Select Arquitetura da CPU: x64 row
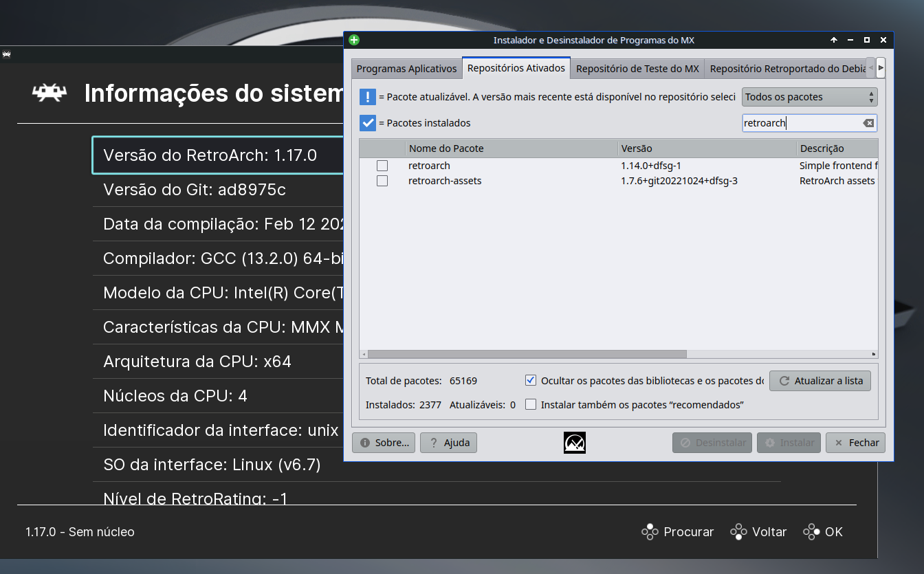The height and width of the screenshot is (574, 924). coord(218,362)
